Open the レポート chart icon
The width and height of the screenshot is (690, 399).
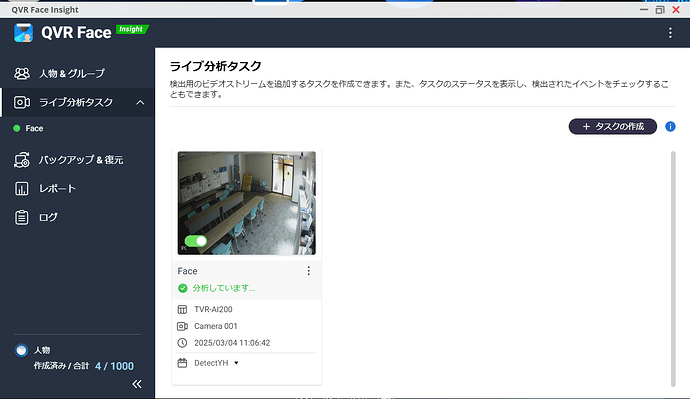22,189
